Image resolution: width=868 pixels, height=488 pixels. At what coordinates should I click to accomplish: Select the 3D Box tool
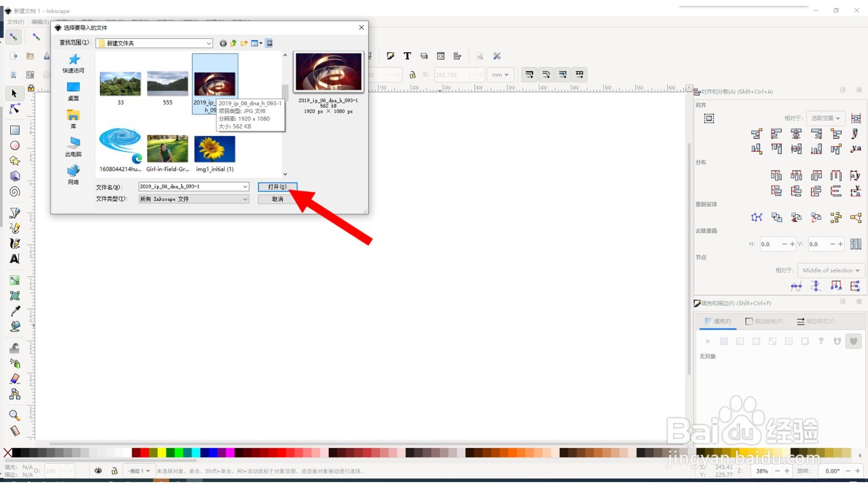pos(15,176)
